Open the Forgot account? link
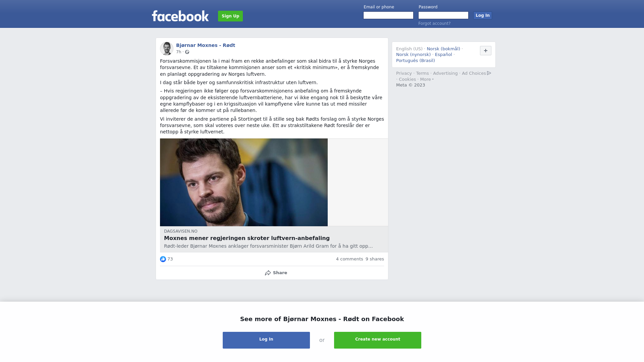644x362 pixels. pos(434,23)
